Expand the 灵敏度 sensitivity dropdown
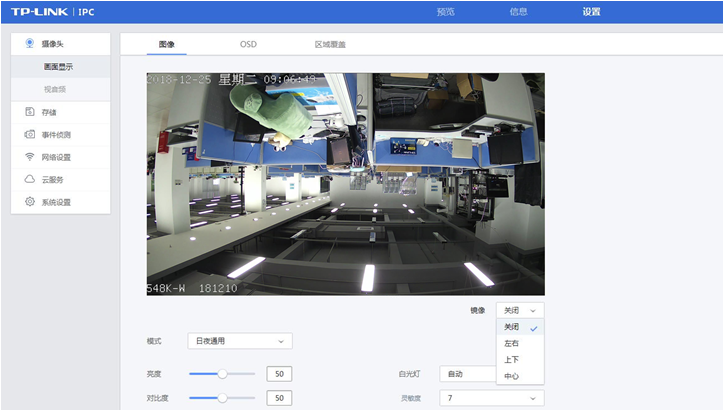The height and width of the screenshot is (411, 724). click(x=491, y=398)
